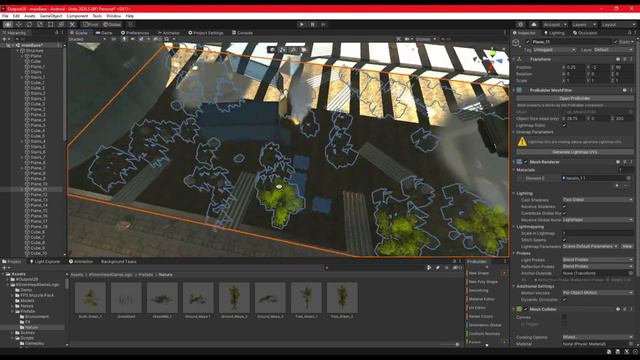
Task: Toggle the Convex checkbox
Action: (x=564, y=317)
